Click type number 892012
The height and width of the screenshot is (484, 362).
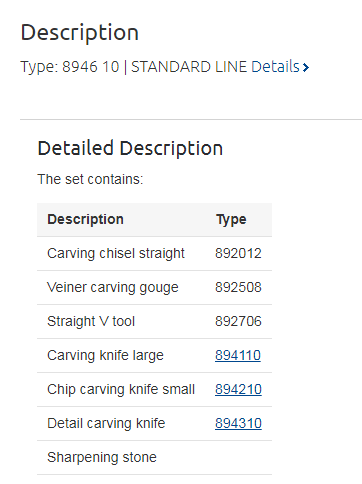click(x=238, y=253)
